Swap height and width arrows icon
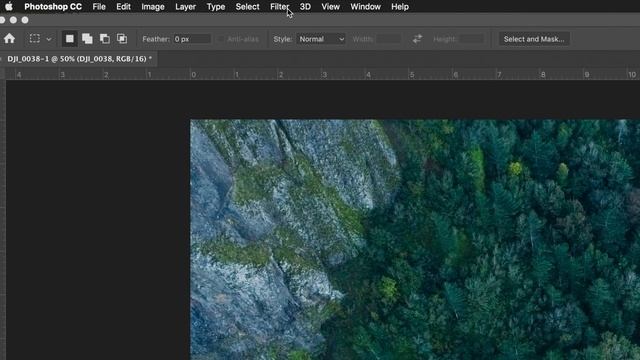The width and height of the screenshot is (640, 360). tap(417, 39)
